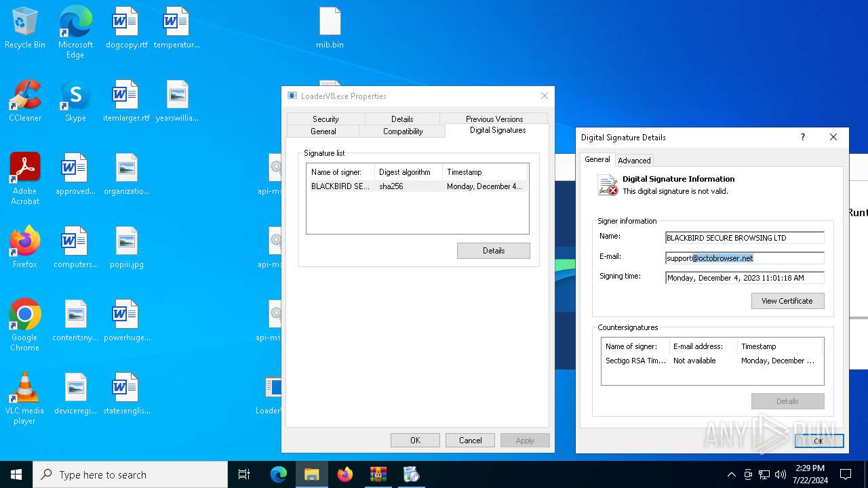Launch Firefox from desktop shortcut
Viewport: 868px width, 488px height.
(25, 248)
